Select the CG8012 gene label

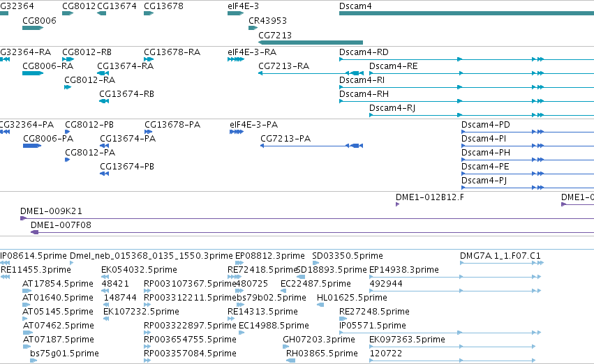pyautogui.click(x=79, y=6)
